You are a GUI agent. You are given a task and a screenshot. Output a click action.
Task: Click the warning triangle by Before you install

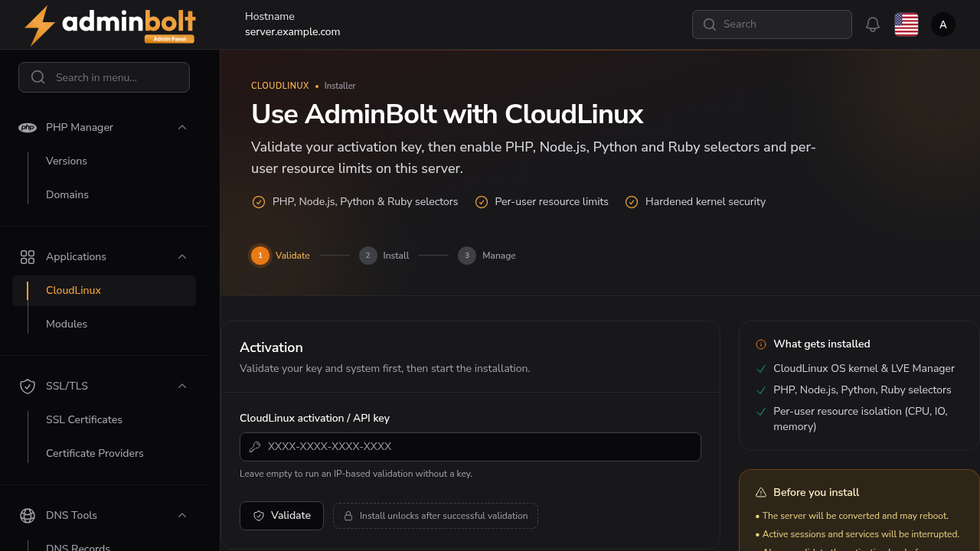coord(761,493)
